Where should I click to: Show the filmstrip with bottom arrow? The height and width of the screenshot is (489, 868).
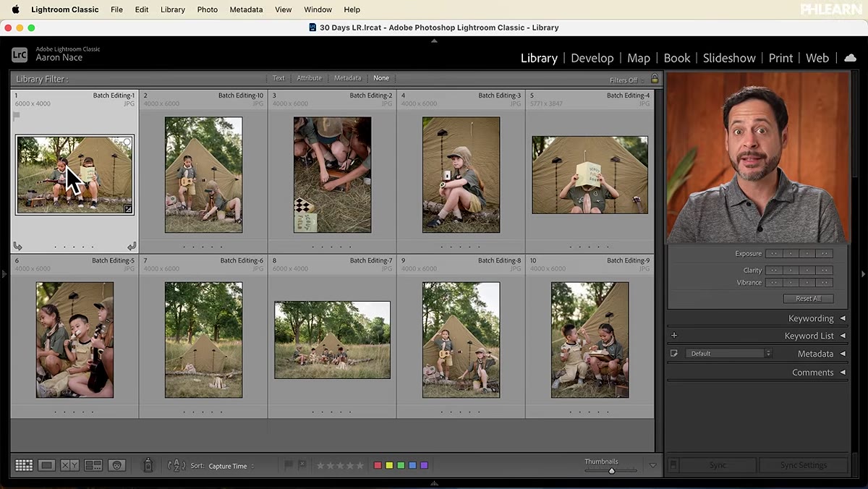point(434,483)
